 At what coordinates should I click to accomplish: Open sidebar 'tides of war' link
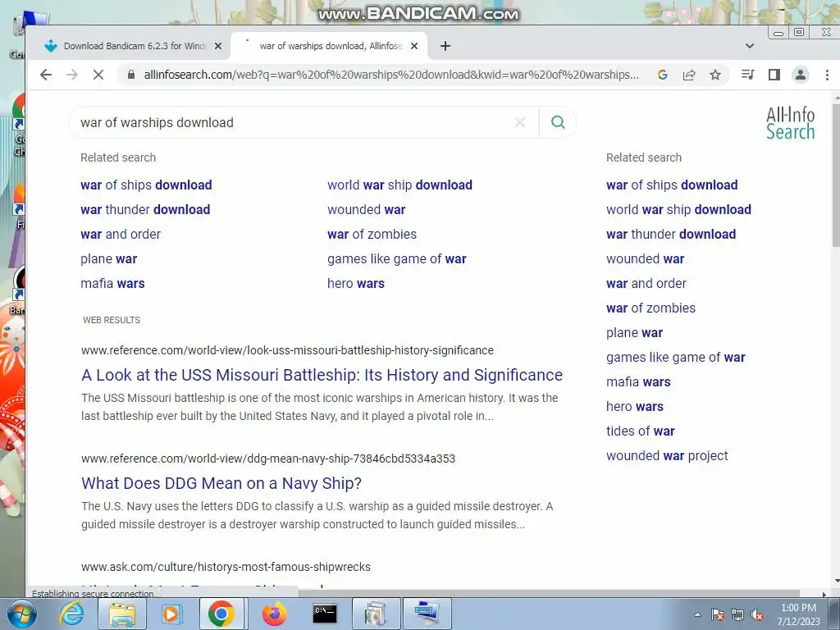click(640, 431)
